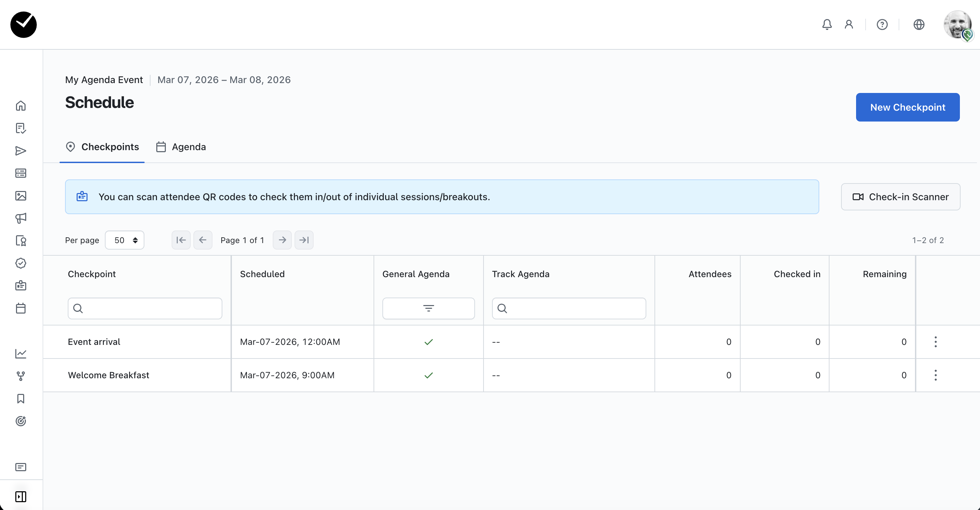Switch to the Agenda tab
980x510 pixels.
[x=181, y=147]
